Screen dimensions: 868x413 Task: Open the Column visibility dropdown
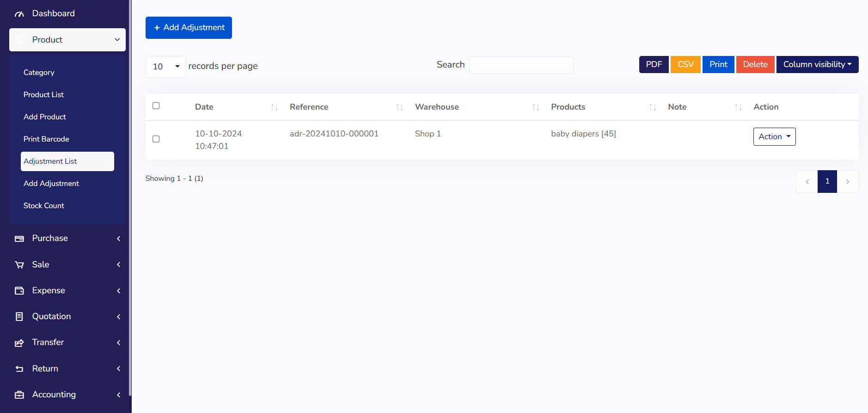point(817,65)
